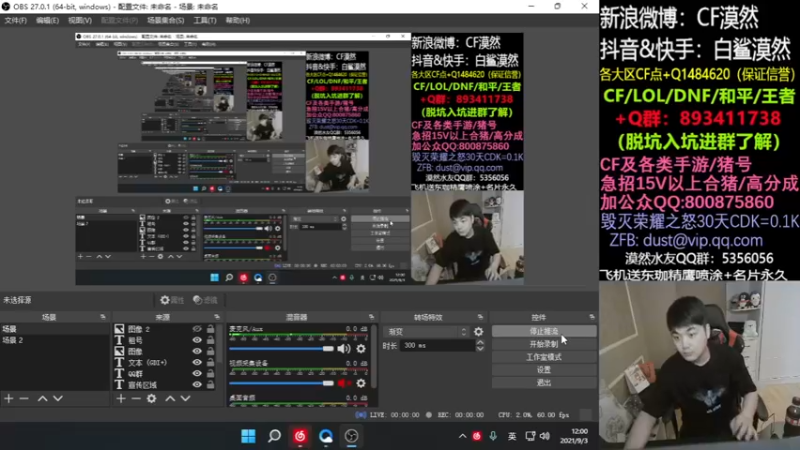
Task: Click the 滤镜 filters button
Action: (x=205, y=300)
